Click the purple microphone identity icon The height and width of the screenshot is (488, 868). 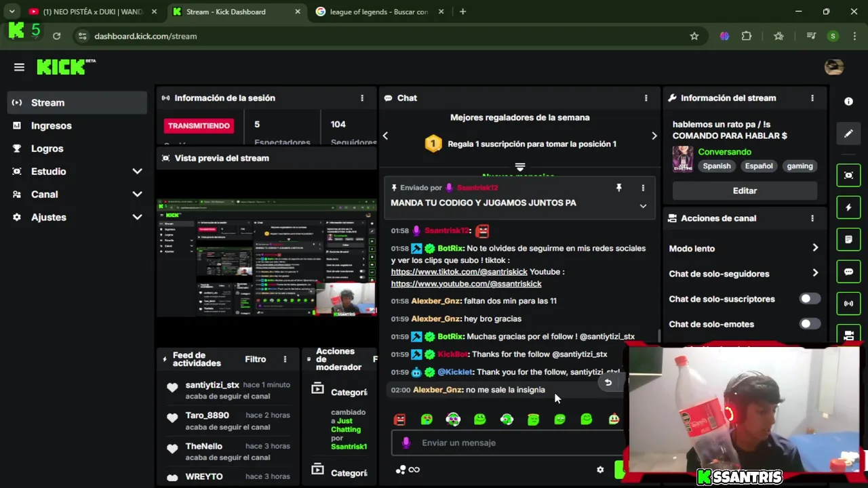point(406,443)
